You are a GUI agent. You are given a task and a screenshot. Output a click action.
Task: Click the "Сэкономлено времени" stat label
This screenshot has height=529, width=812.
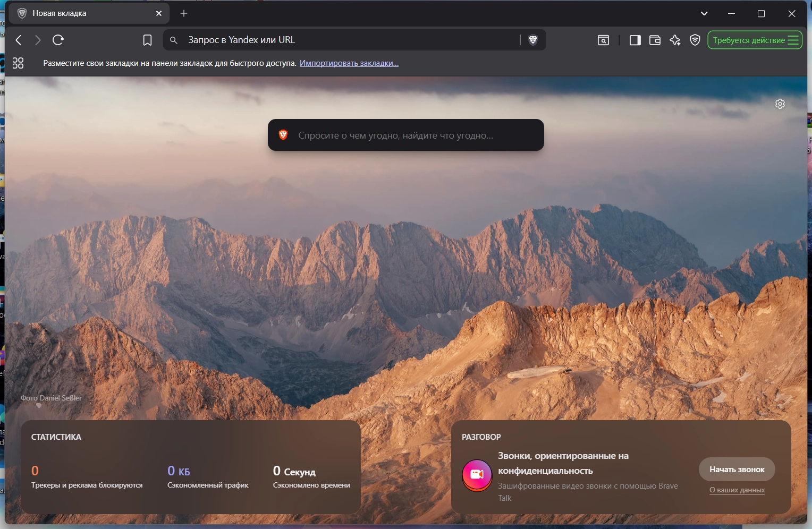(311, 485)
